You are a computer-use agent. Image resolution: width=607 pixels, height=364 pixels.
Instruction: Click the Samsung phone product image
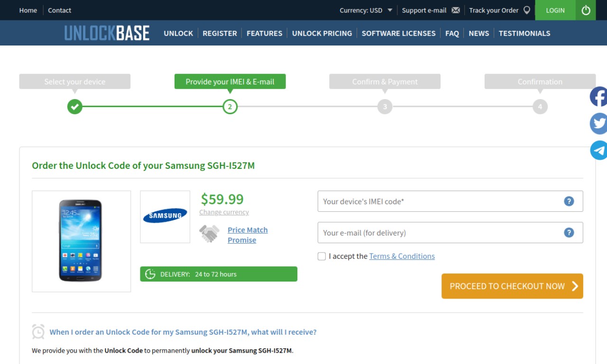81,241
